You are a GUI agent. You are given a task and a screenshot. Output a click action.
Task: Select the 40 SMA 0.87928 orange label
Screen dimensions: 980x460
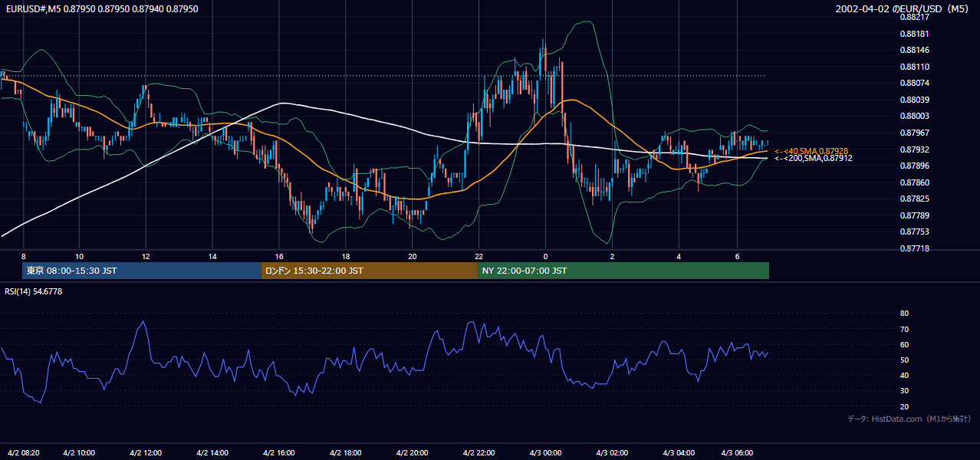(811, 151)
